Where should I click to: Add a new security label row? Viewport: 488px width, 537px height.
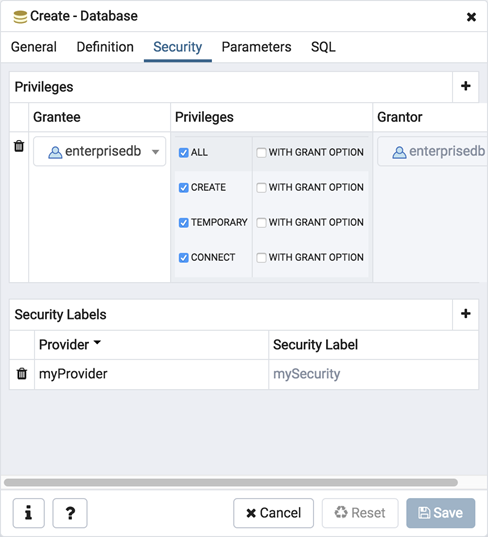465,314
